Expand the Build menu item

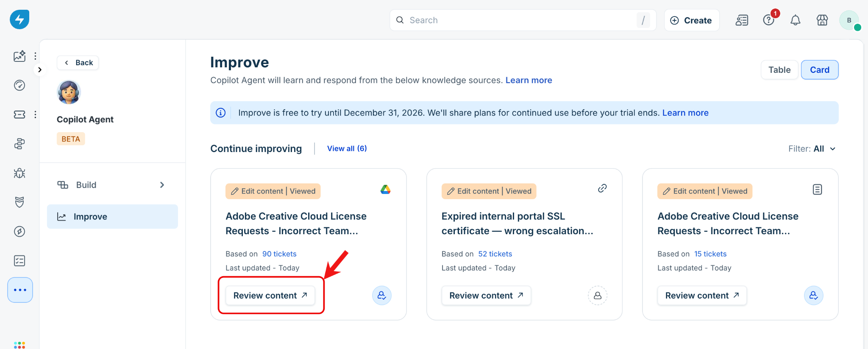(112, 185)
